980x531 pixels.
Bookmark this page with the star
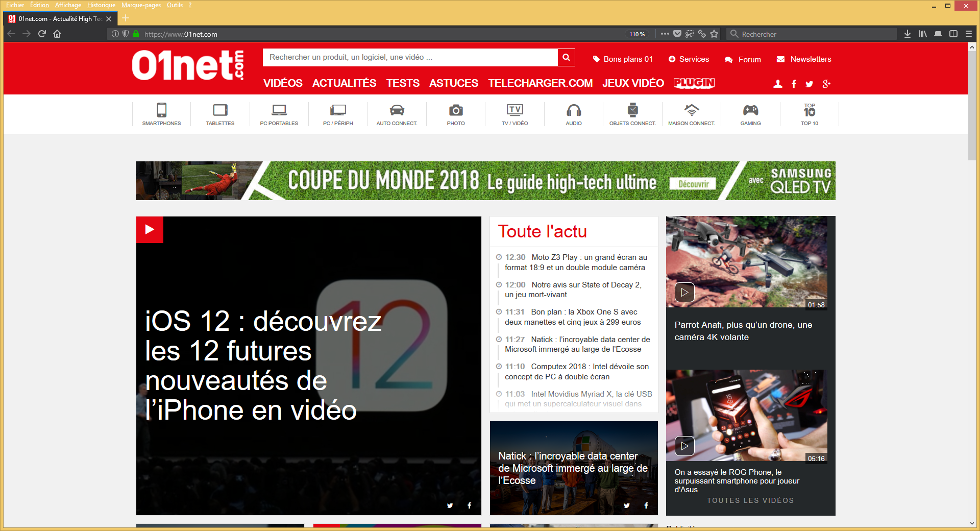click(x=714, y=34)
